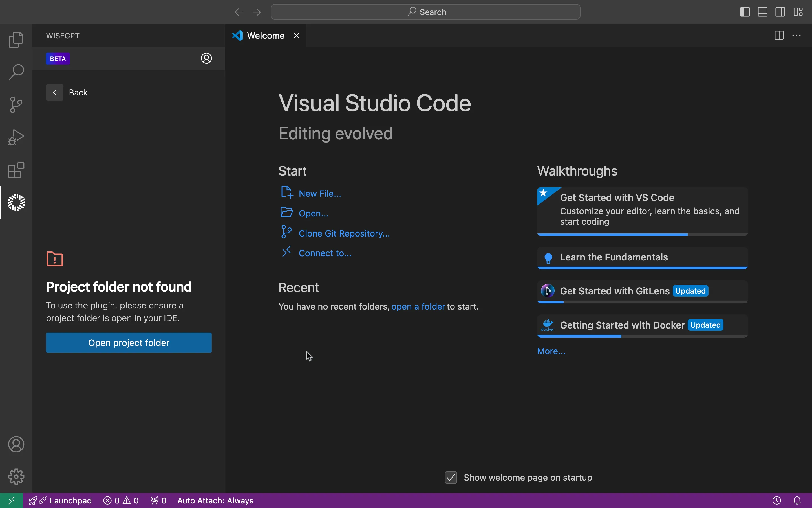Viewport: 812px width, 508px height.
Task: Click the Connect to... link
Action: coord(325,253)
